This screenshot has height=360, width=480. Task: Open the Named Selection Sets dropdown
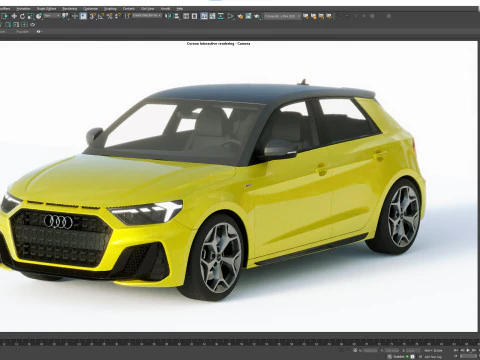point(147,16)
